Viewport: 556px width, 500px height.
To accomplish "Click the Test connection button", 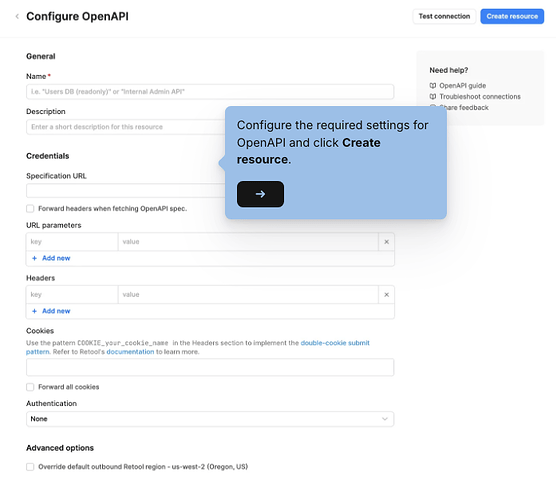I will coord(444,16).
